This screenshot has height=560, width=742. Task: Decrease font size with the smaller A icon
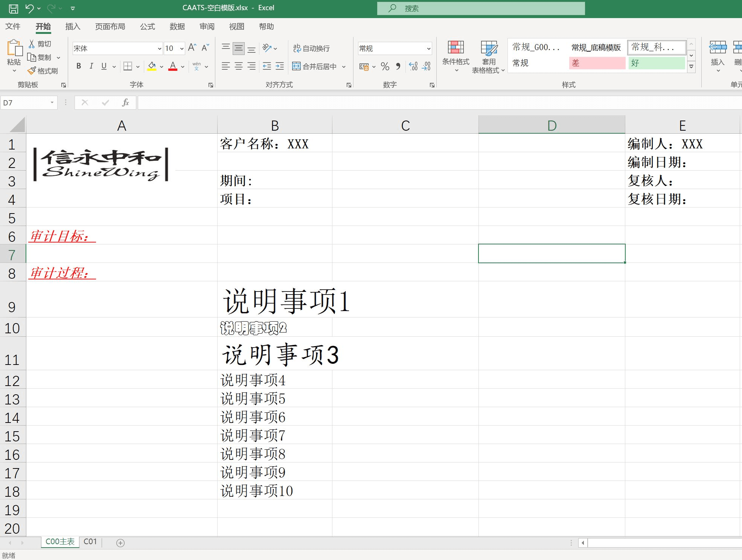click(206, 47)
